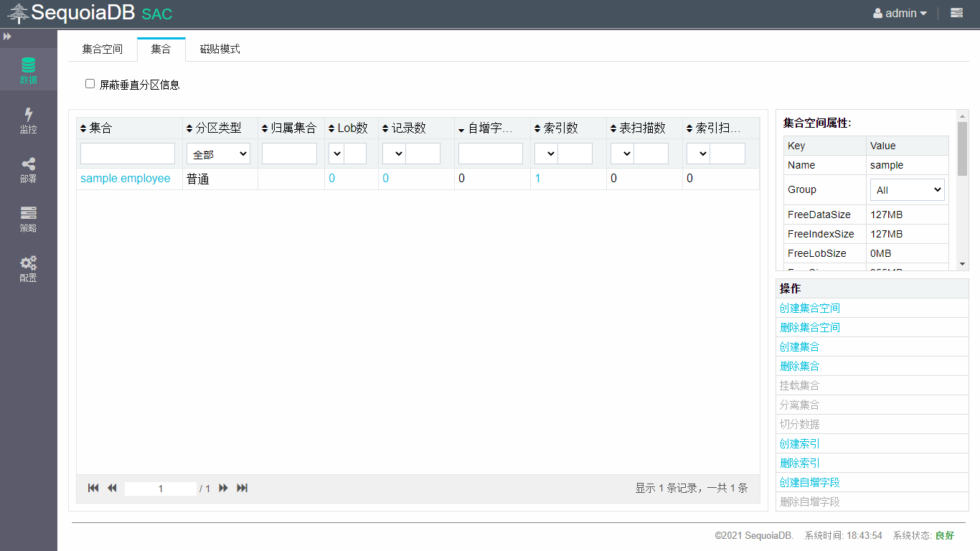This screenshot has width=980, height=551.
Task: Switch to the 集合空间 tab
Action: tap(102, 50)
